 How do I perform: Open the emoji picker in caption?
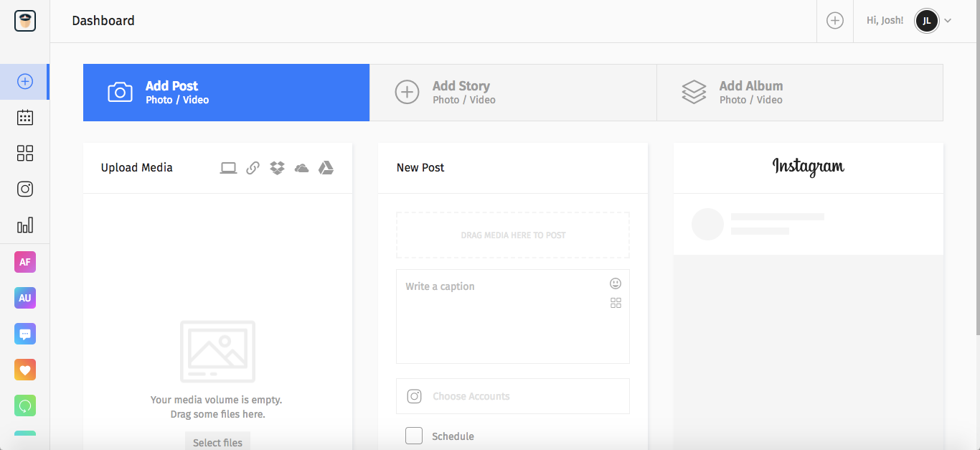click(616, 283)
